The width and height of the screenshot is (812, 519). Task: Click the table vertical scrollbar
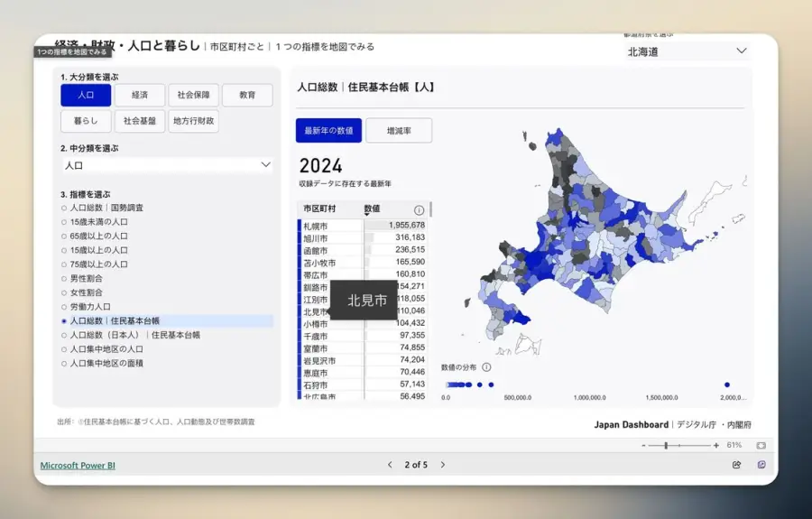(x=431, y=209)
